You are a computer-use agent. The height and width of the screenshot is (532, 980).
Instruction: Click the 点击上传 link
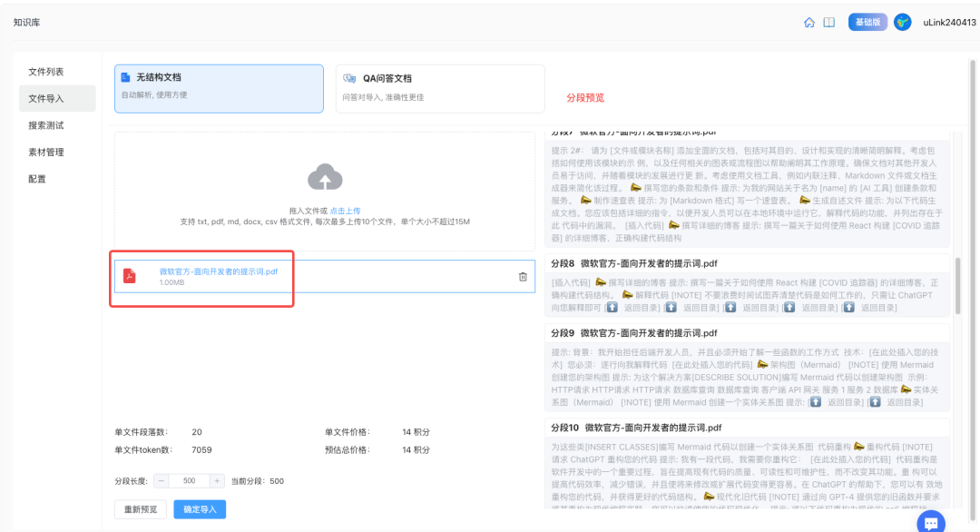pos(345,212)
